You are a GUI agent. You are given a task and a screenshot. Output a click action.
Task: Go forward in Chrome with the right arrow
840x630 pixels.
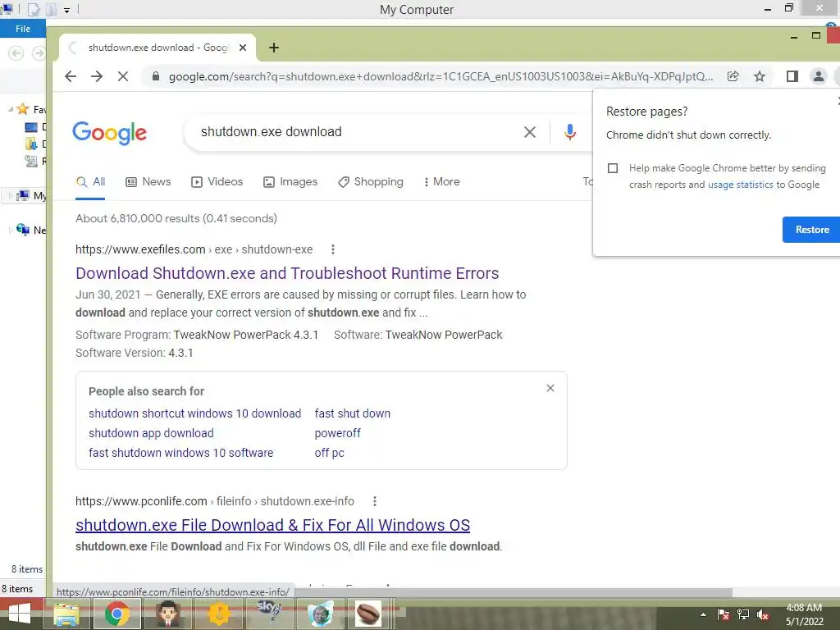pyautogui.click(x=97, y=76)
